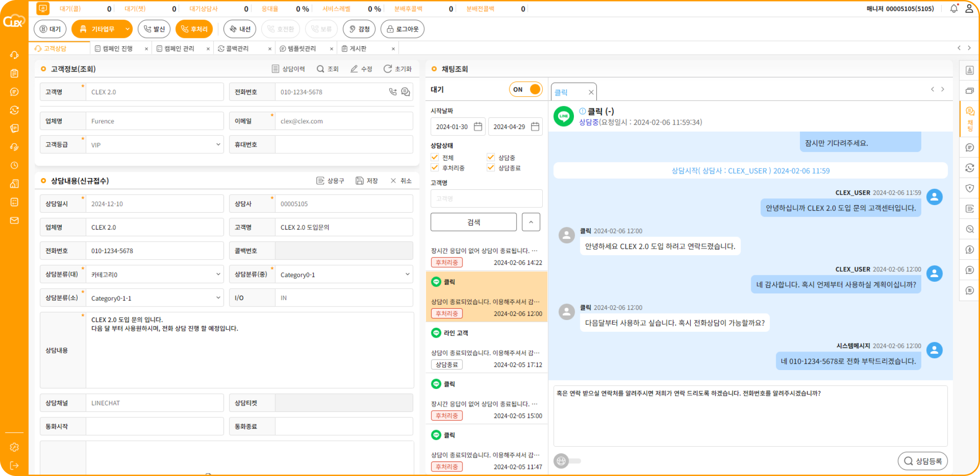Open the 기타업무 dropdown arrow
Screen dimensions: 980x476
(127, 29)
